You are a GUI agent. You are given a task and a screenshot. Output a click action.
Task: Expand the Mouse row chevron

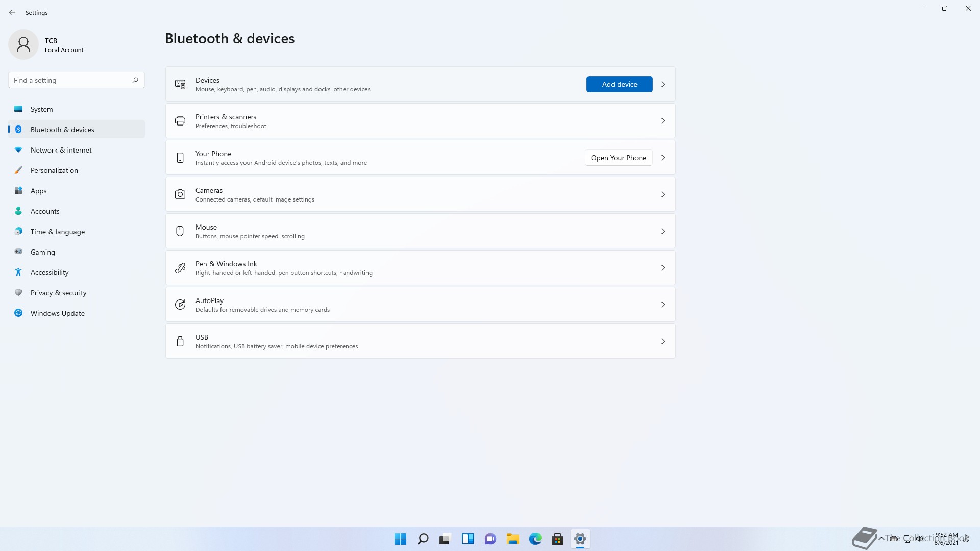pyautogui.click(x=663, y=231)
